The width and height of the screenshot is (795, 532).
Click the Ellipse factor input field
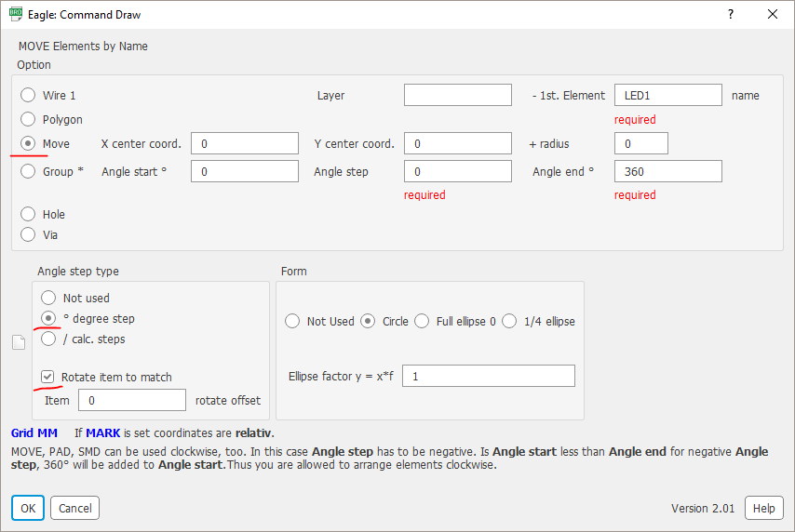(x=488, y=376)
